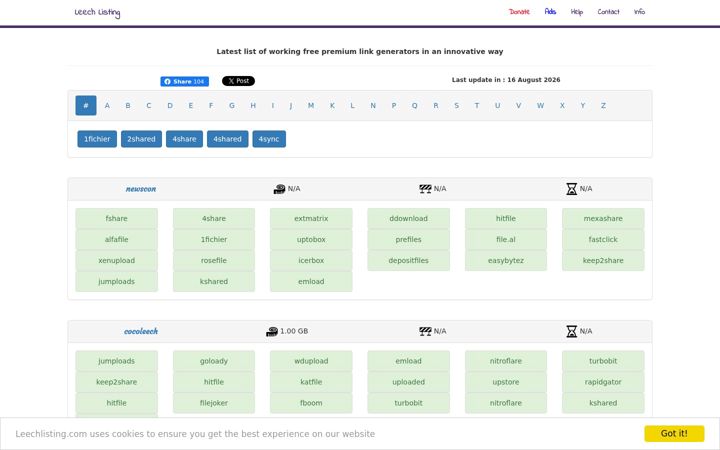Screen dimensions: 720x450
Task: Click the cocoleech bandwidth limit icon
Action: (x=425, y=331)
